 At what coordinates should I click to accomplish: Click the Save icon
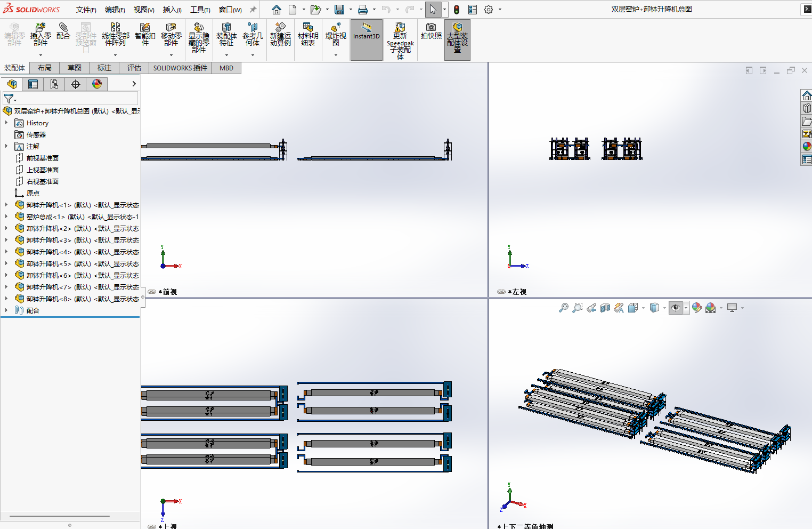pos(339,10)
